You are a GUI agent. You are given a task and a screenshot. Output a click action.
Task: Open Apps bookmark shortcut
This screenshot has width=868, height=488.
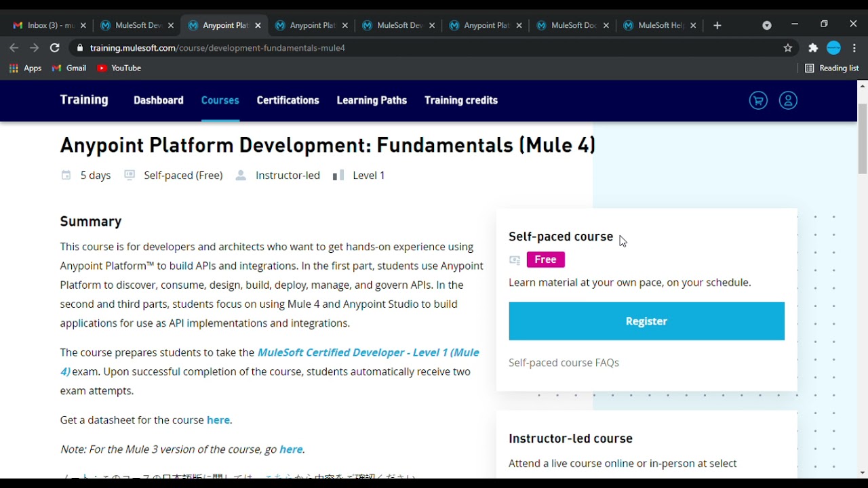click(25, 68)
